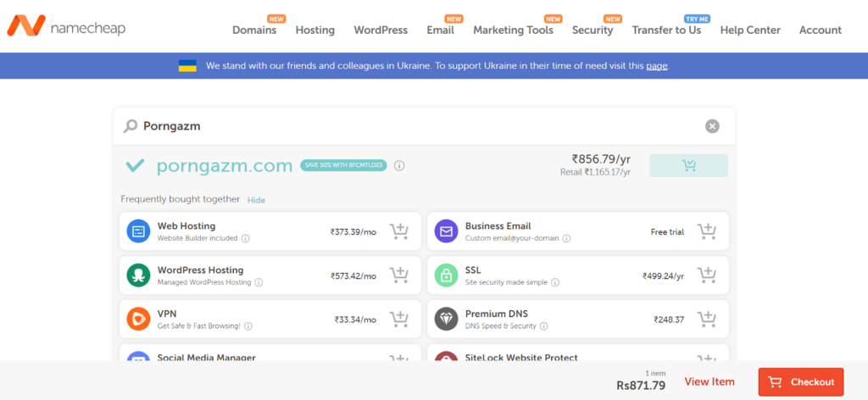Click the added-to-cart button for porngazm.com
868x400 pixels.
tap(688, 165)
